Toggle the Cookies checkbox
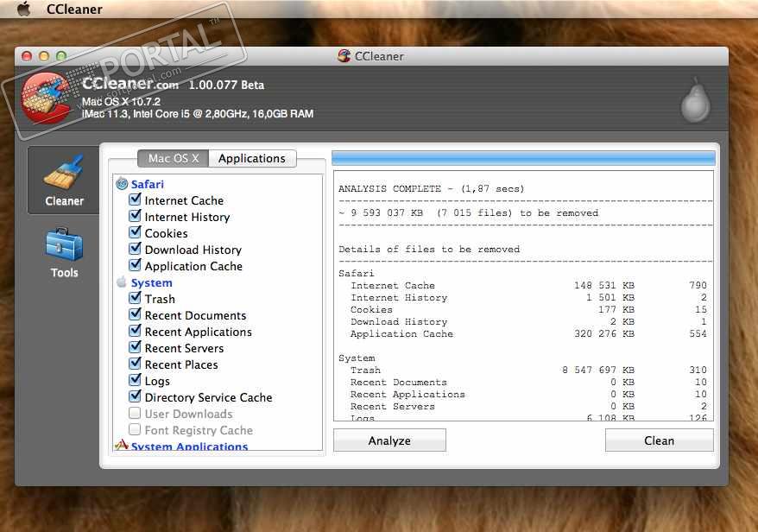 point(135,232)
